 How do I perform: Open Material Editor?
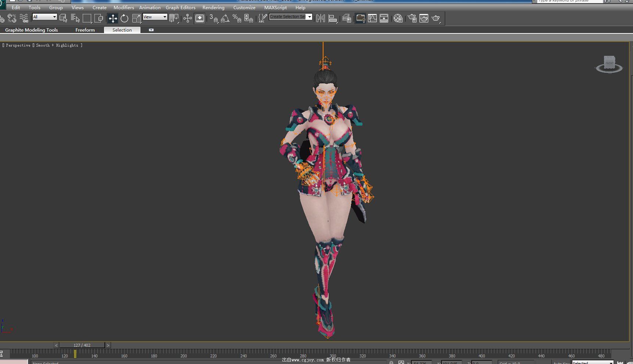point(398,18)
